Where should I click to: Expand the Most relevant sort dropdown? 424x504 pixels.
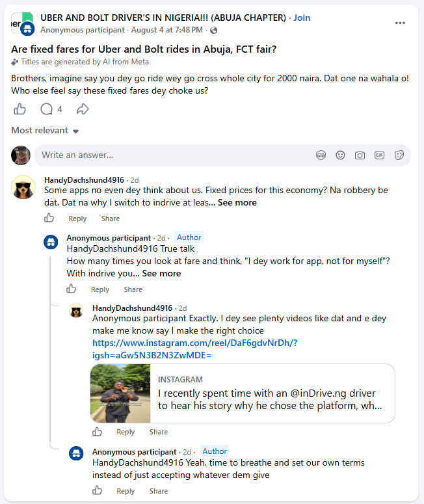45,131
